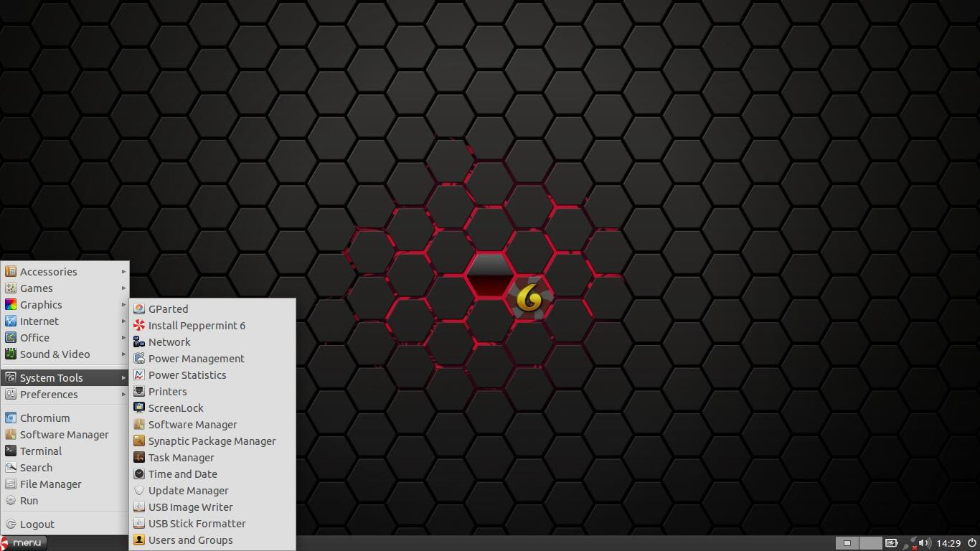Choose Logout from the main menu
The width and height of the screenshot is (980, 551).
(65, 524)
